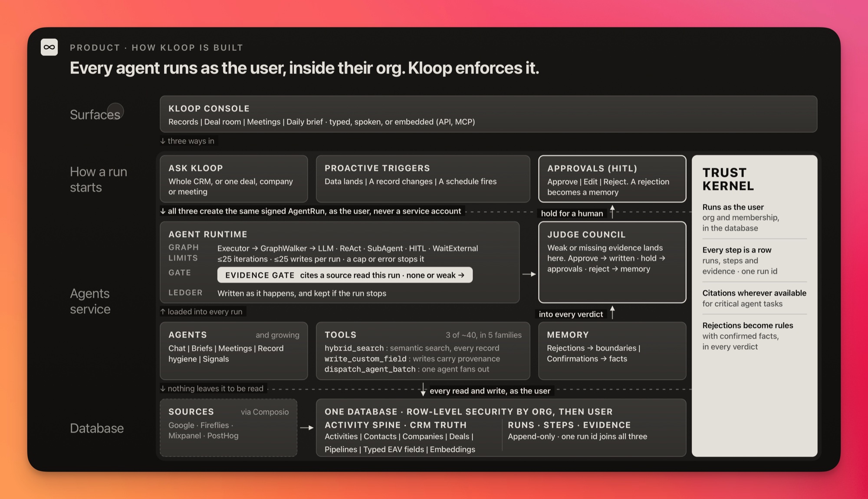
Task: Open the Judge Council card
Action: (x=612, y=262)
